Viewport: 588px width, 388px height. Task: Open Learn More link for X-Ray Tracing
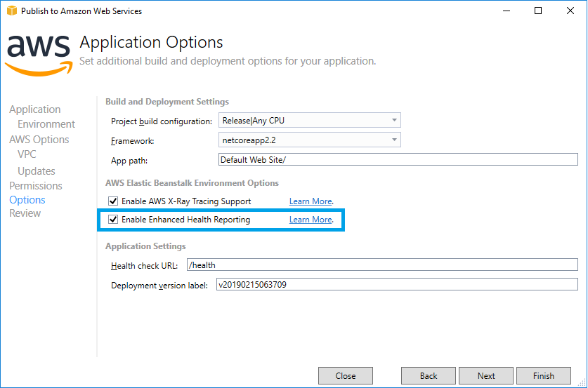[x=311, y=201]
